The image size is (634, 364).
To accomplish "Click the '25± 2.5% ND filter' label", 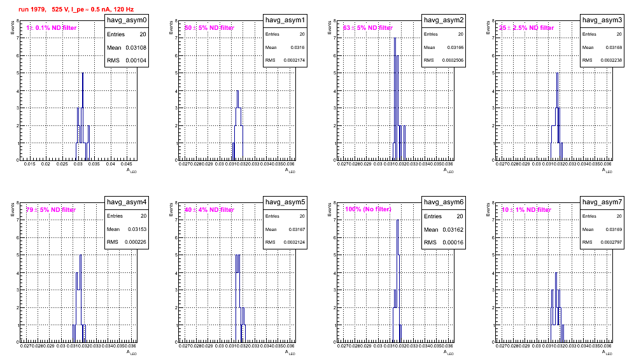I will (x=526, y=28).
